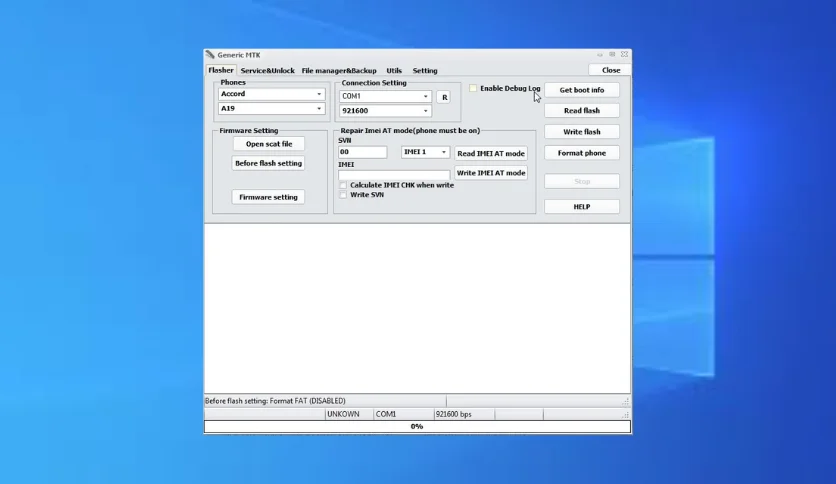836x484 pixels.
Task: Click the empty log output area
Action: 417,309
